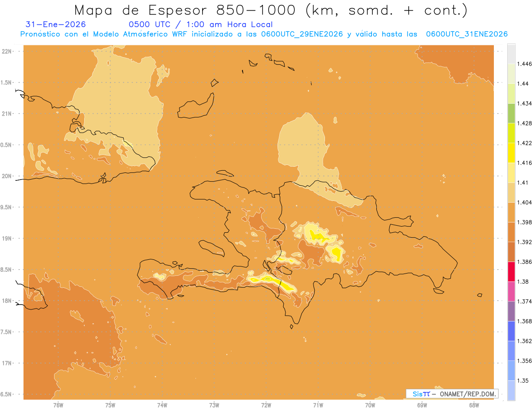Image resolution: width=532 pixels, height=411 pixels.
Task: Click the latitude label 19N
Action: [x=7, y=239]
